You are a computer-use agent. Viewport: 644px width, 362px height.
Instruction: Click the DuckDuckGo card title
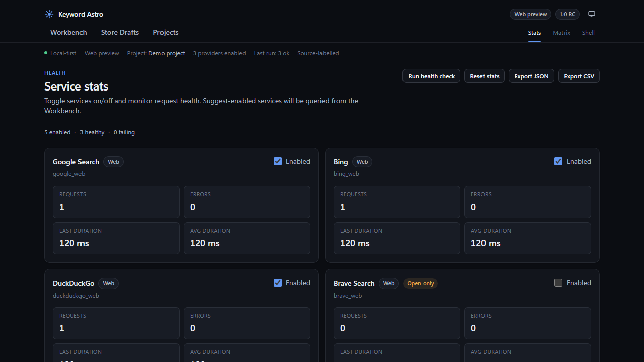(73, 283)
